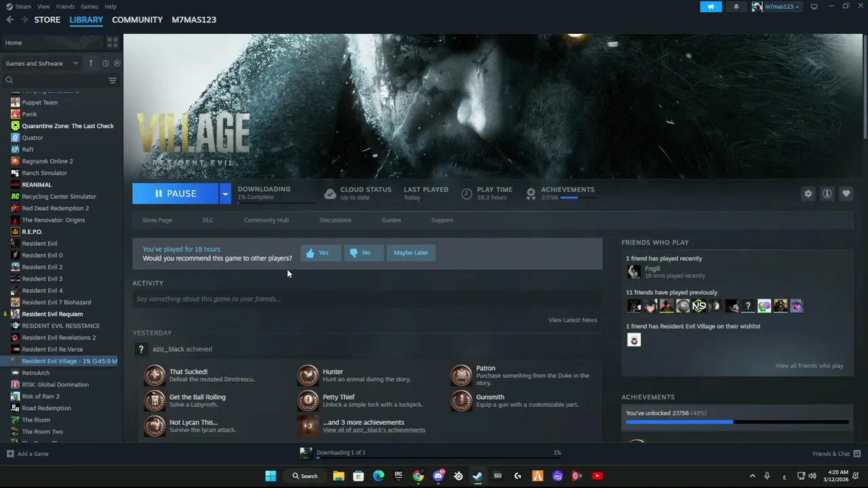The height and width of the screenshot is (488, 868).
Task: Open FngR friend avatar
Action: [633, 272]
